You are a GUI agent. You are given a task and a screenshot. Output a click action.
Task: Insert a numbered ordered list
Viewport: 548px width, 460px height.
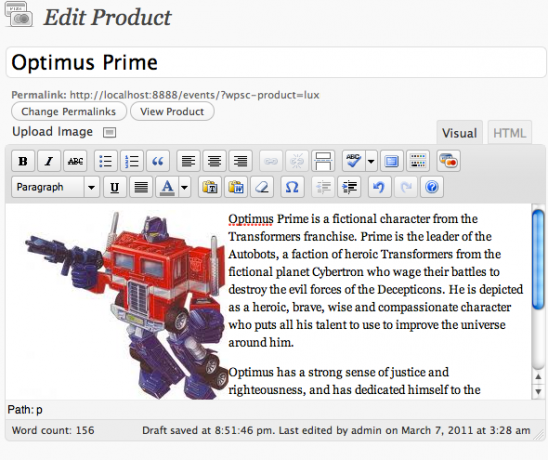(132, 161)
